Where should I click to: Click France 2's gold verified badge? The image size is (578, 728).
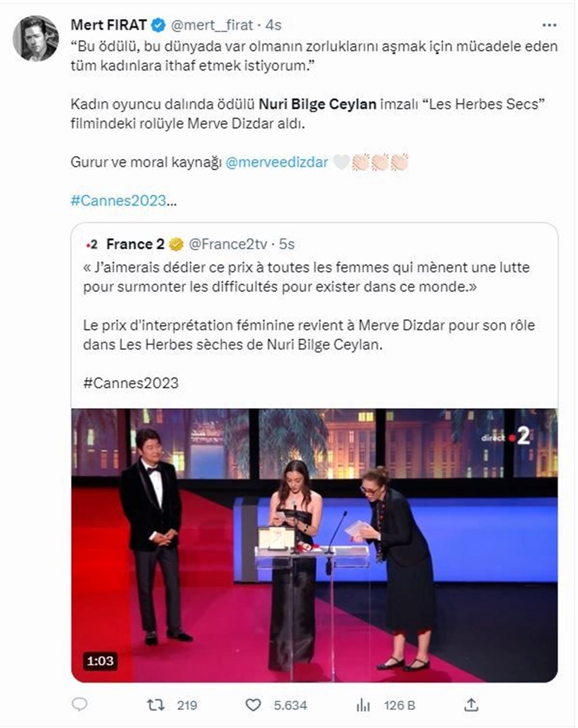click(x=176, y=243)
